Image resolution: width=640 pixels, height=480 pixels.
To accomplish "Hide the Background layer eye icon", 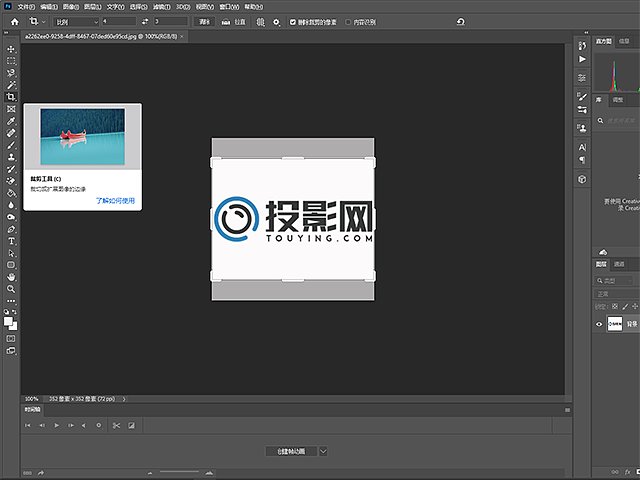I will (599, 324).
